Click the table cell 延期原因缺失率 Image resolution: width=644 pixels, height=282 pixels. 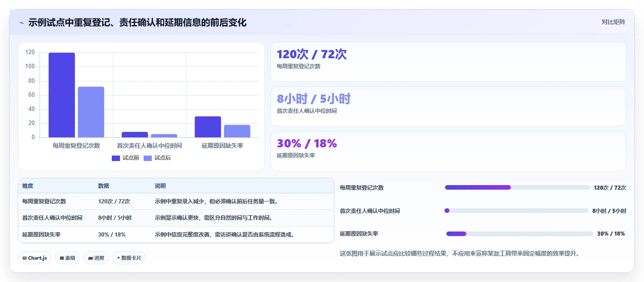coord(41,235)
